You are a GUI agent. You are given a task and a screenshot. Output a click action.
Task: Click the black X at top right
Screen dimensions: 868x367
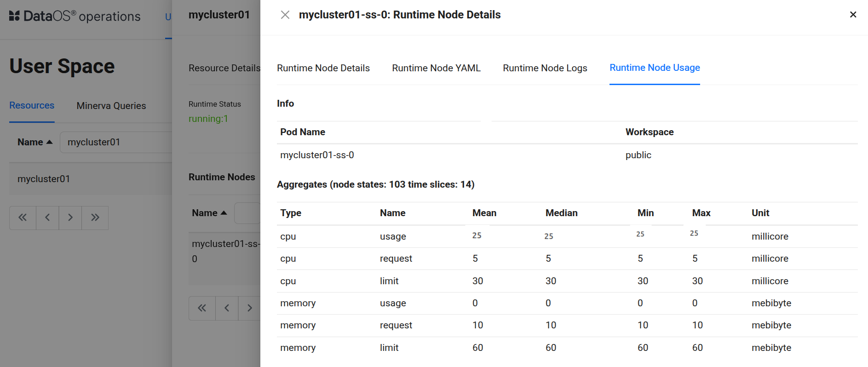point(853,15)
